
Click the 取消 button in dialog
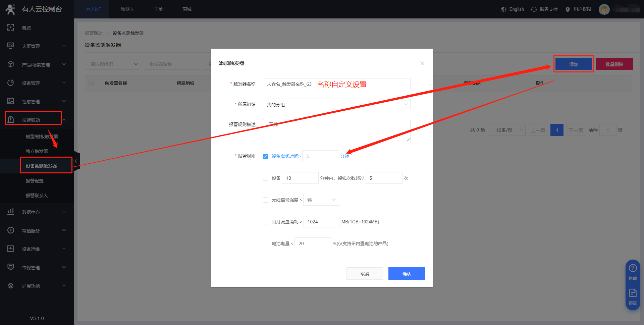tap(365, 274)
